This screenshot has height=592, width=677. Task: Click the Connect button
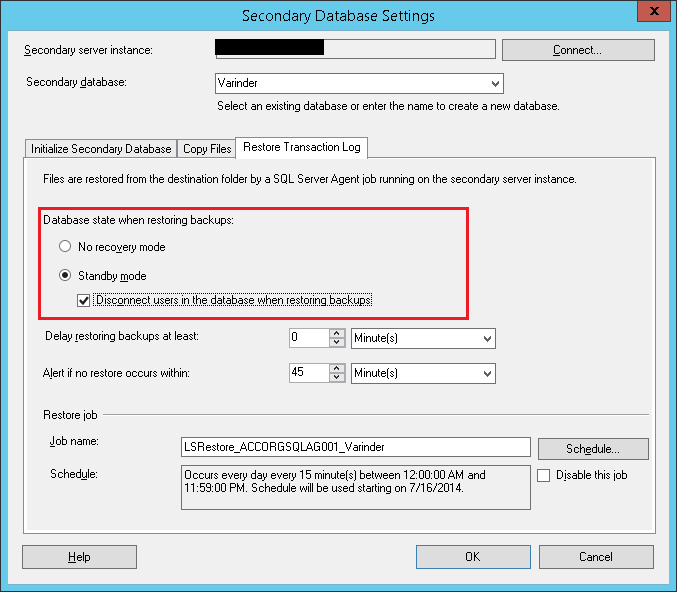(x=578, y=50)
